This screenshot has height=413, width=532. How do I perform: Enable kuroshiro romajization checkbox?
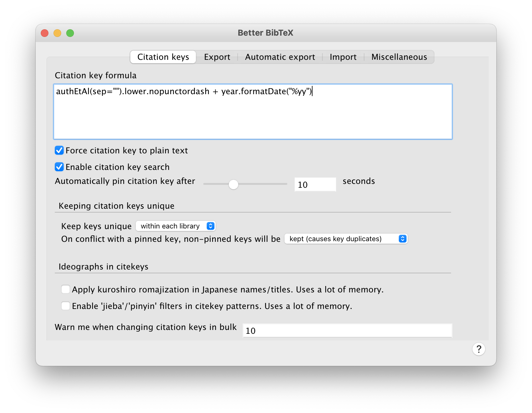coord(66,289)
